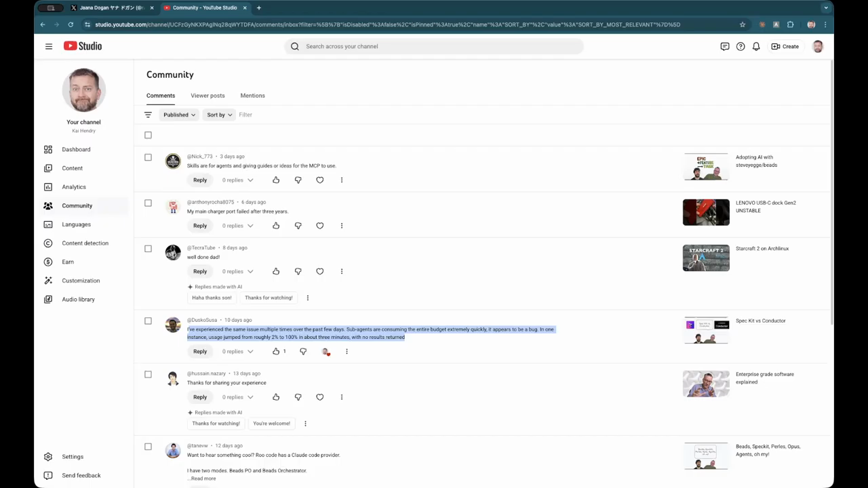This screenshot has width=868, height=488.
Task: Click the filter lines icon beside Published
Action: [148, 115]
